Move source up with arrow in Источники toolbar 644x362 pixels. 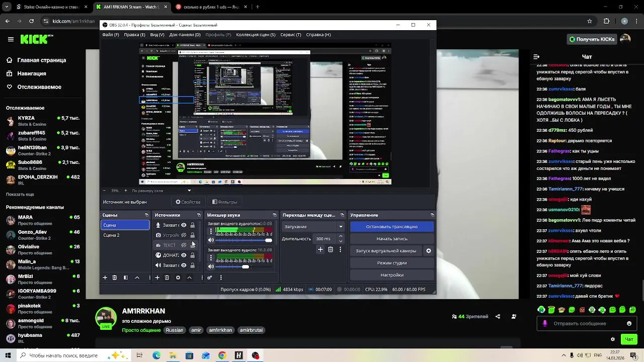pos(189,278)
